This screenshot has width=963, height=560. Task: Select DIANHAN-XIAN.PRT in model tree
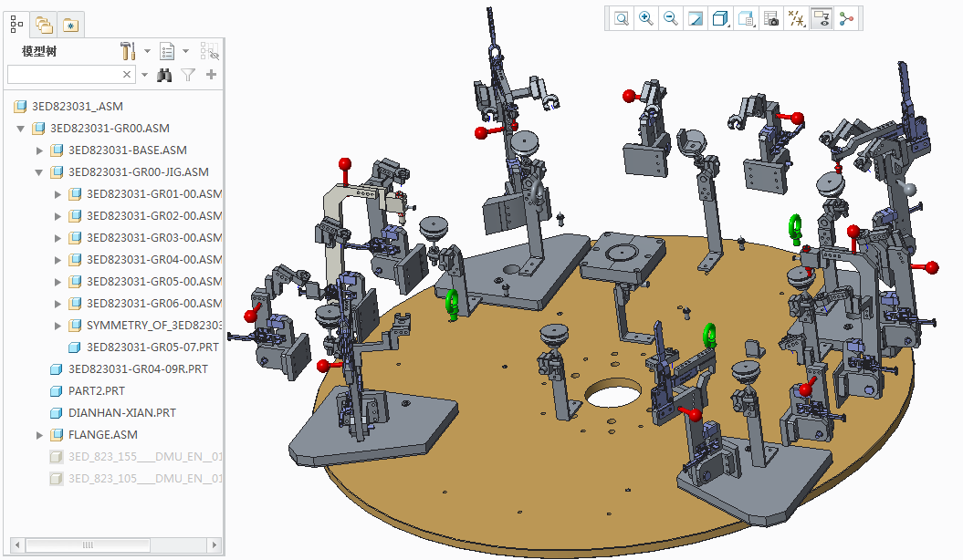122,413
